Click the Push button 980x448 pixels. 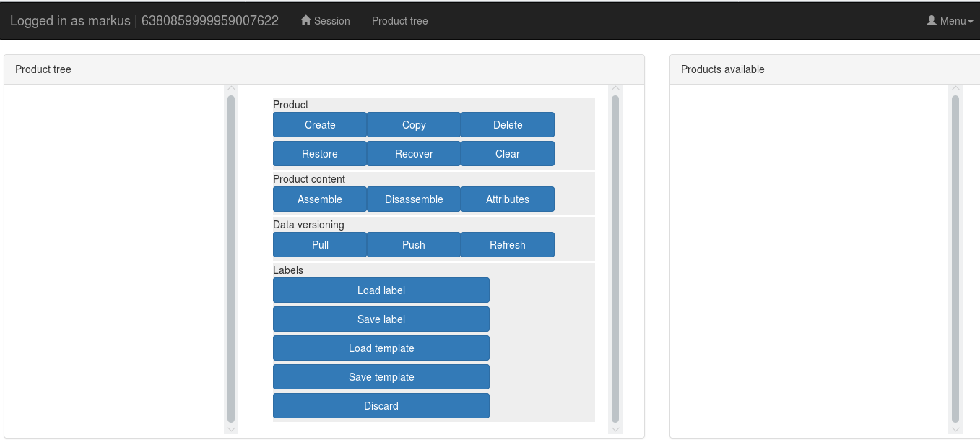coord(414,245)
